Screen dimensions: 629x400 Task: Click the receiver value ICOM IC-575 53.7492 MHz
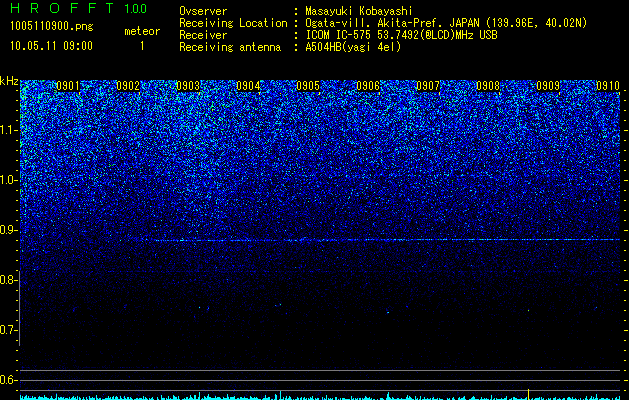pyautogui.click(x=401, y=35)
